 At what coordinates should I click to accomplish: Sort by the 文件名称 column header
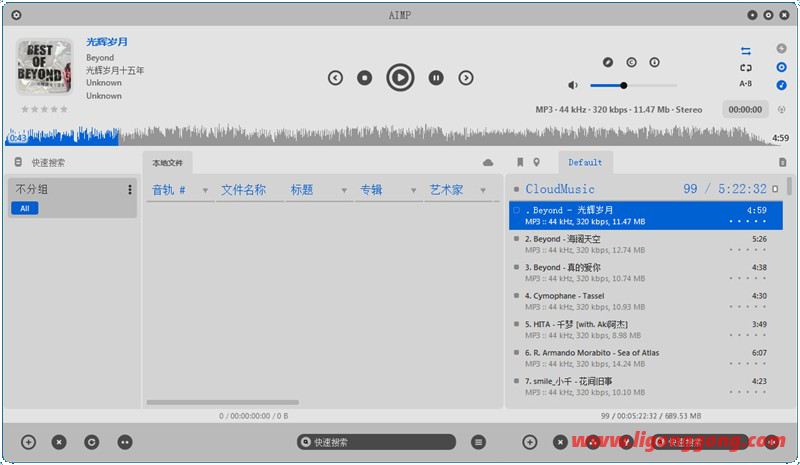pos(243,190)
